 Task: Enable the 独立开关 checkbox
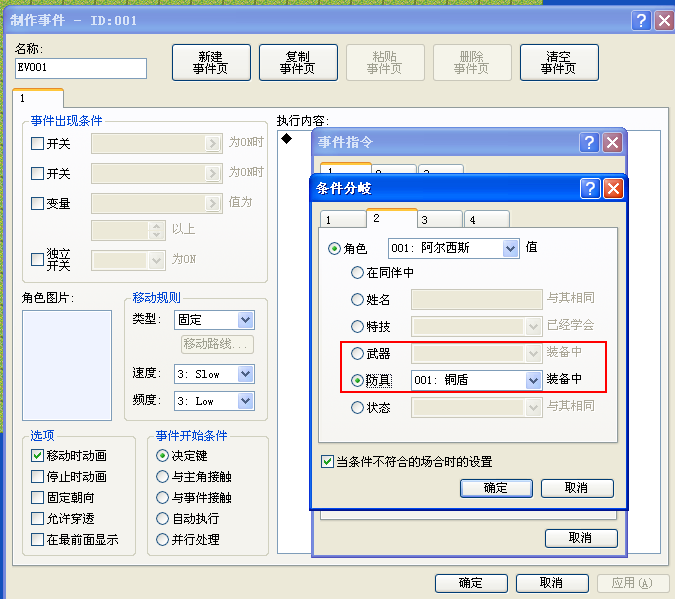coord(37,259)
